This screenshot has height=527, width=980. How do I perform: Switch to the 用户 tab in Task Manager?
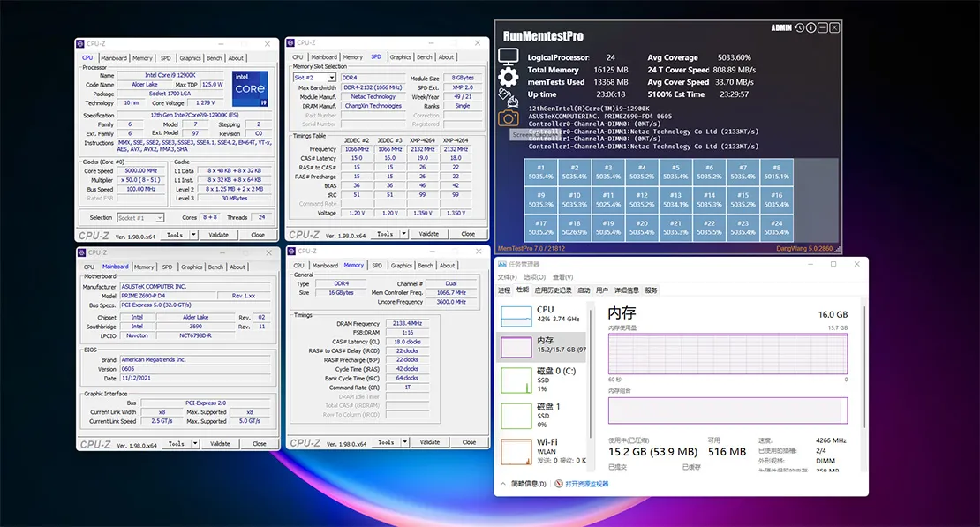(602, 290)
